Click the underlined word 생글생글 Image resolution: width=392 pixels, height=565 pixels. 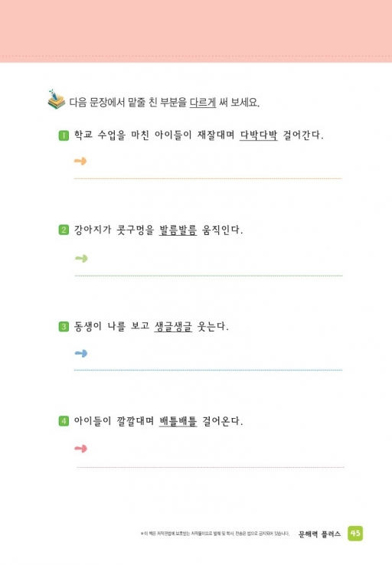[x=173, y=326]
